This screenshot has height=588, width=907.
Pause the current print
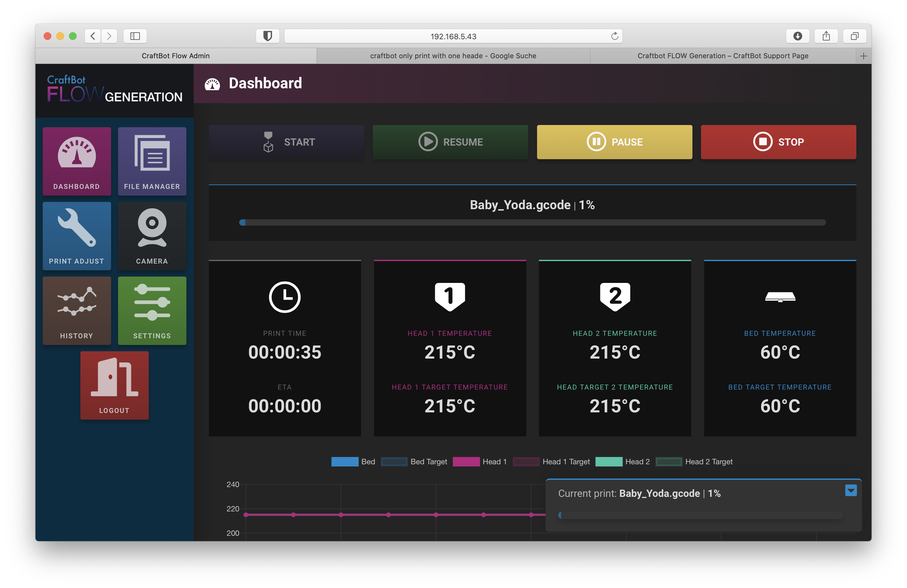pyautogui.click(x=614, y=142)
